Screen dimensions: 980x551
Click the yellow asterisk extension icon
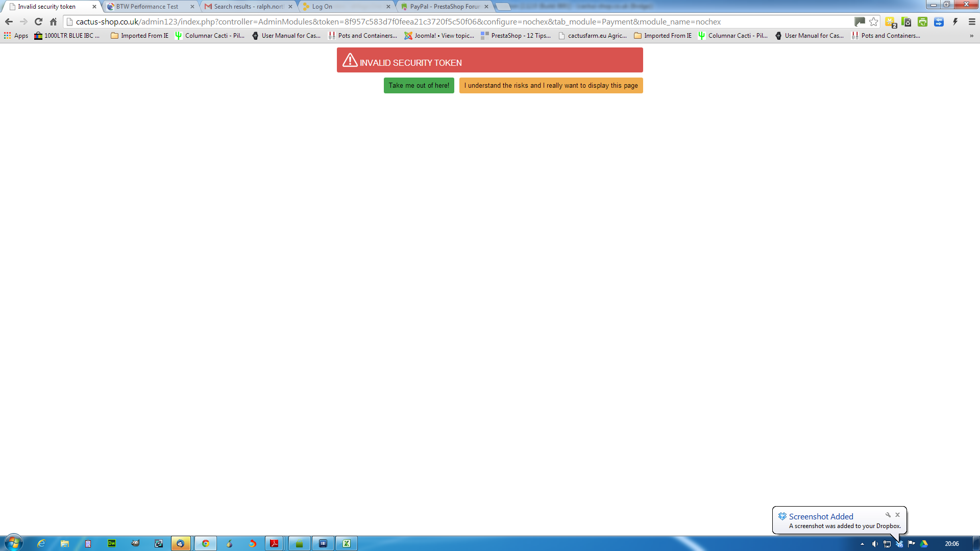(890, 22)
